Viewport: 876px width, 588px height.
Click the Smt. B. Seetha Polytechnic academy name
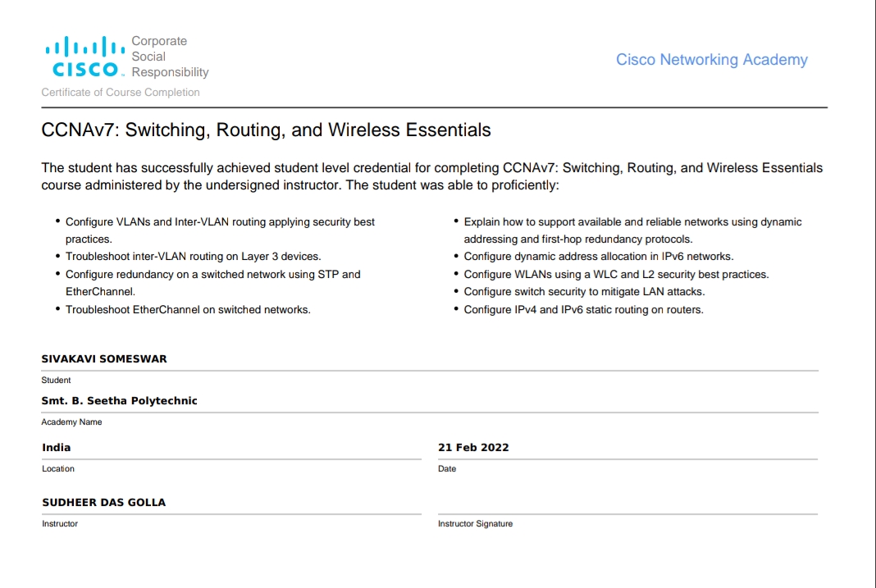[x=119, y=401]
